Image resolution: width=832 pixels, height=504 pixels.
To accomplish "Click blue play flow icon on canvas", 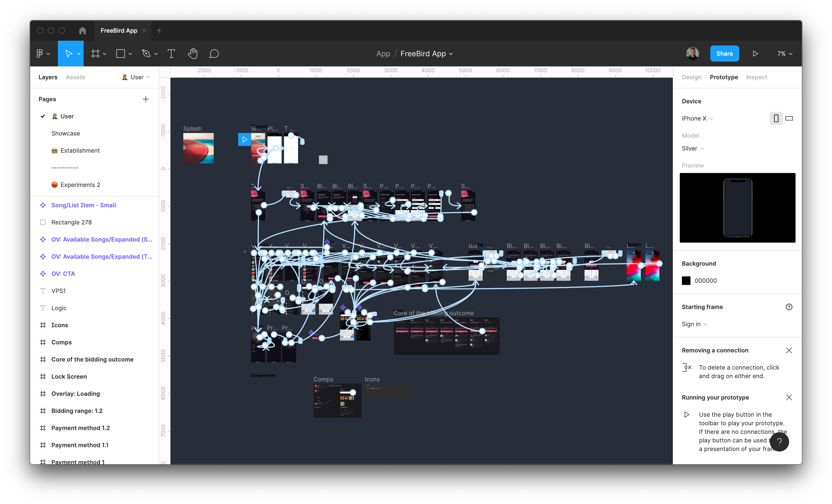I will (x=244, y=139).
